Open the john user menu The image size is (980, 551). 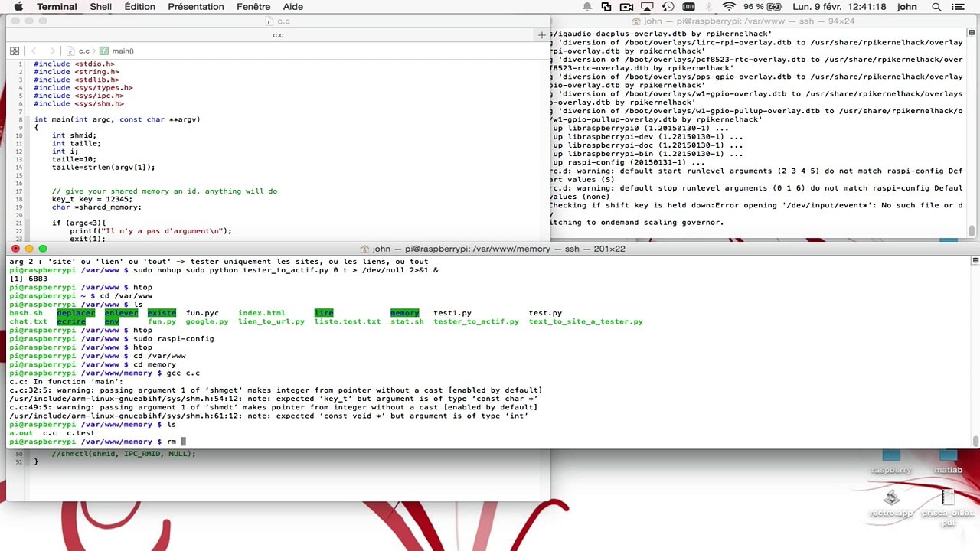coord(906,7)
